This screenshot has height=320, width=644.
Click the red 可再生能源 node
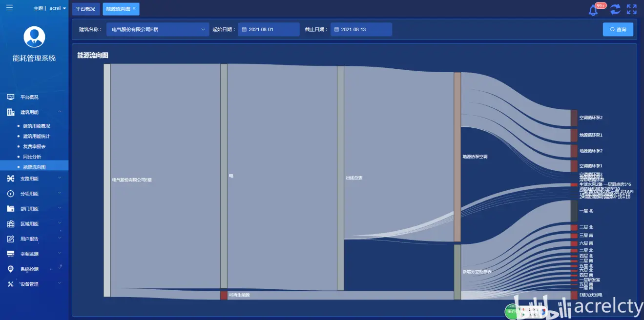tap(224, 295)
